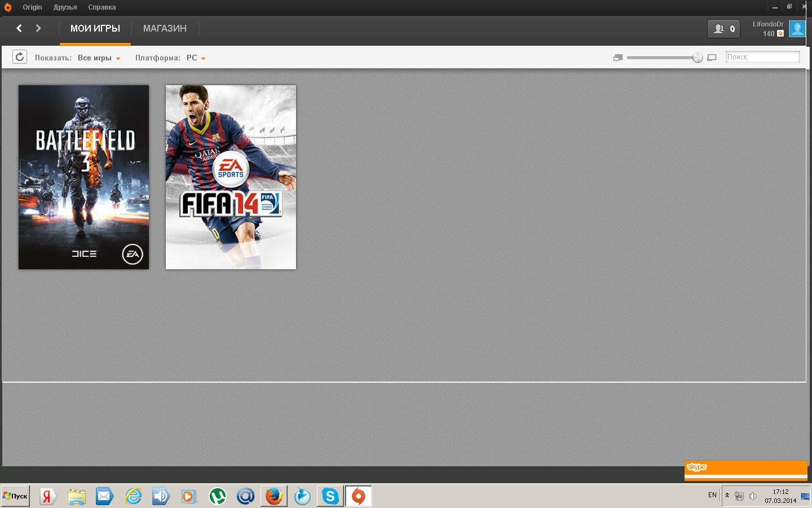The height and width of the screenshot is (508, 812).
Task: Click the Origin logo icon in title bar
Action: 7,7
